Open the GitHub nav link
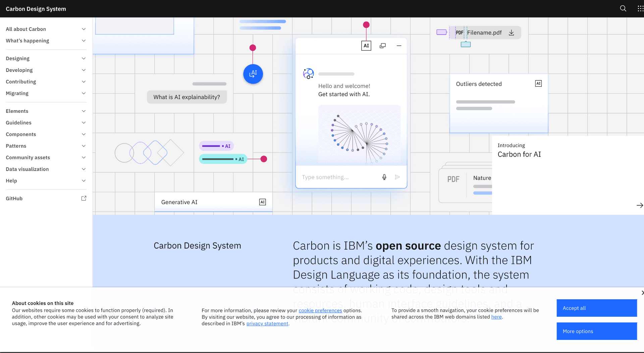644x353 pixels. (x=46, y=198)
